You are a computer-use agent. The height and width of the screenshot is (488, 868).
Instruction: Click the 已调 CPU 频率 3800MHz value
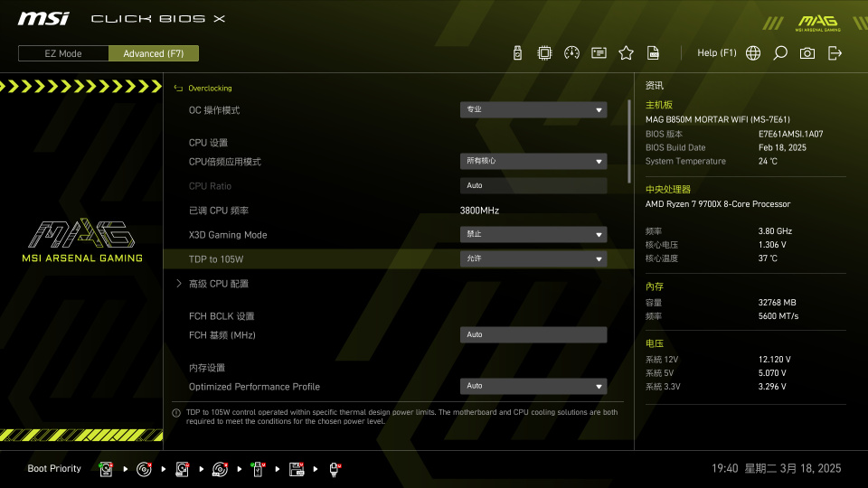479,211
